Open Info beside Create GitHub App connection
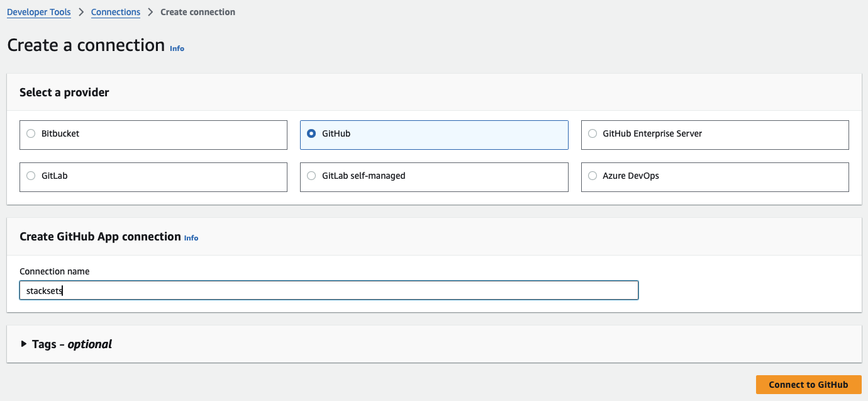868x401 pixels. pyautogui.click(x=191, y=238)
